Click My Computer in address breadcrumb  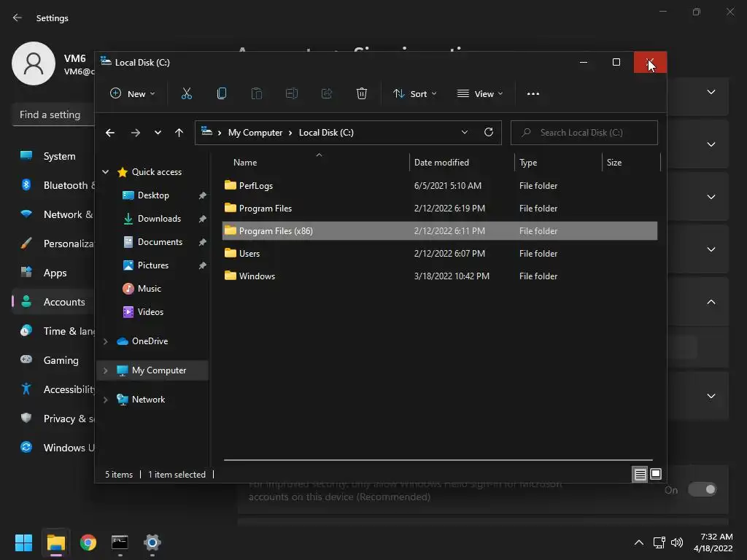pos(255,133)
